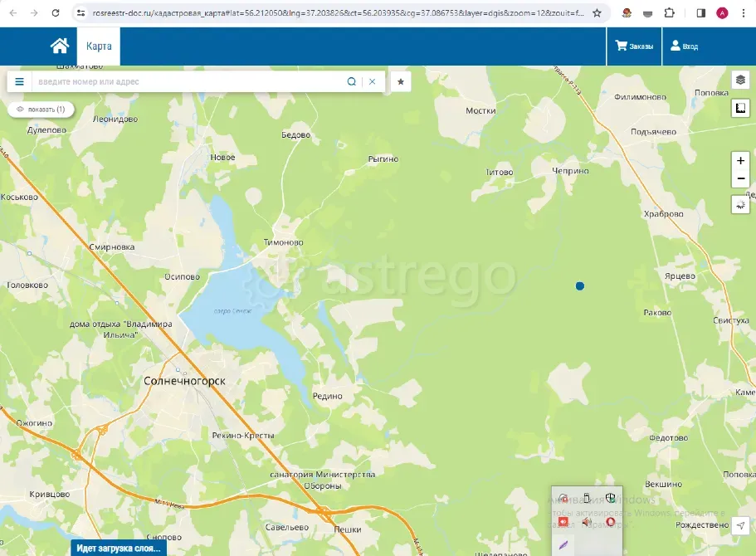Zoom out of the map
Image resolution: width=756 pixels, height=556 pixels.
[741, 179]
